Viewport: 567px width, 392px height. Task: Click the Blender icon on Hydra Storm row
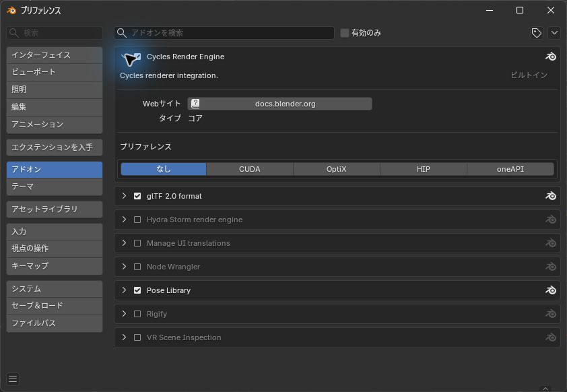tap(550, 220)
